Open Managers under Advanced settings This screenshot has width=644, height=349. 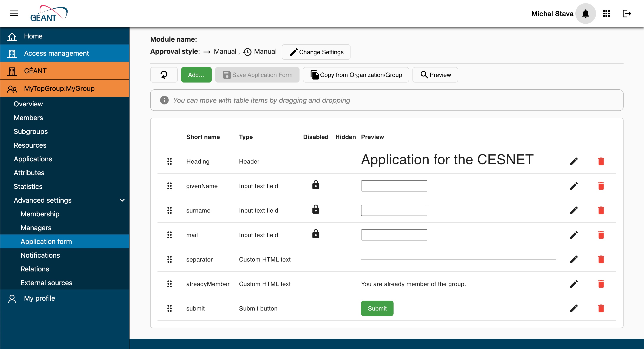[x=65, y=227]
